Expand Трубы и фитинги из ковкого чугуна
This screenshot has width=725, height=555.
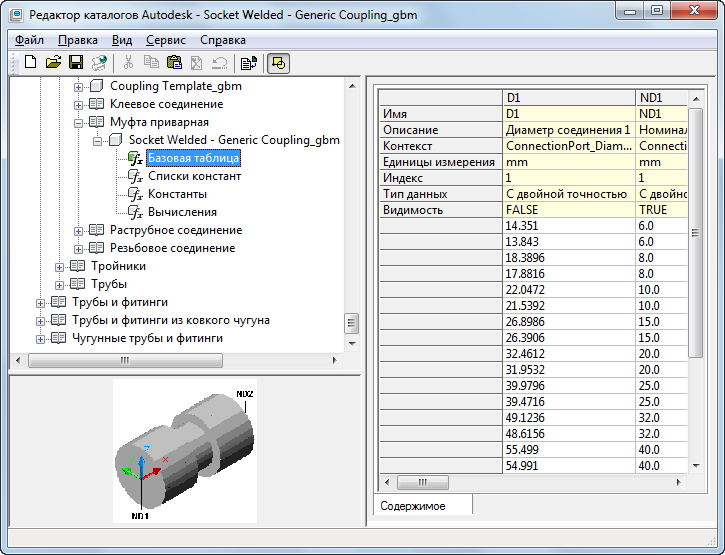(41, 321)
